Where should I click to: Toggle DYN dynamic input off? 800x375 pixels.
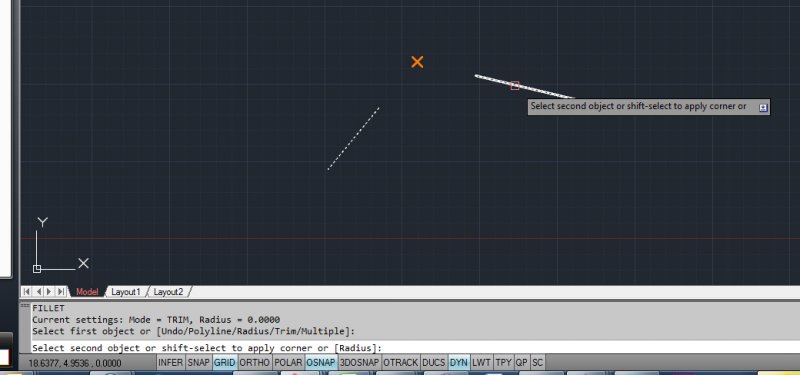coord(459,363)
